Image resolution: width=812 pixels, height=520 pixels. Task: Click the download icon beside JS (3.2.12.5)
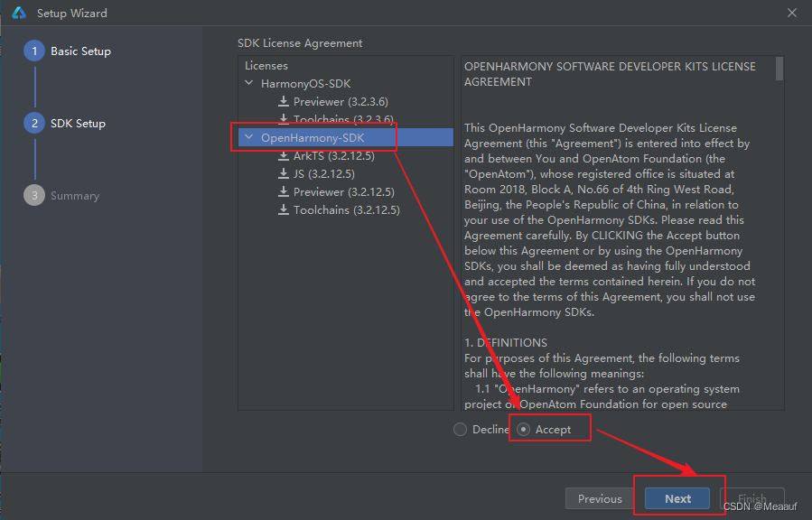(284, 174)
